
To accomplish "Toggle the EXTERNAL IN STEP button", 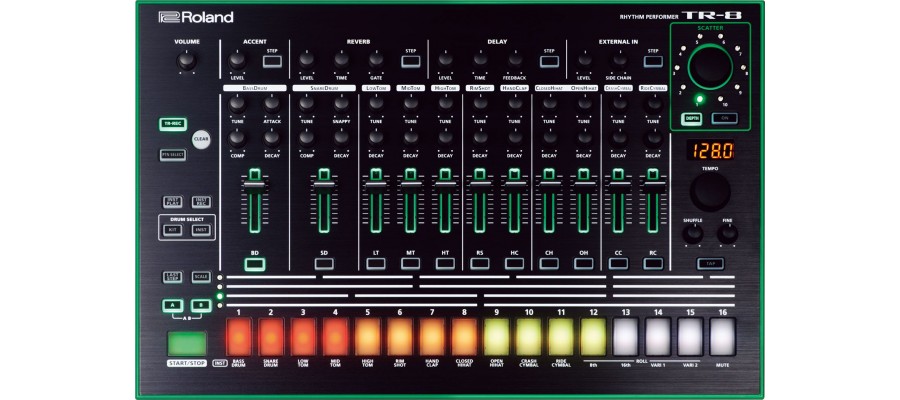I will 653,61.
